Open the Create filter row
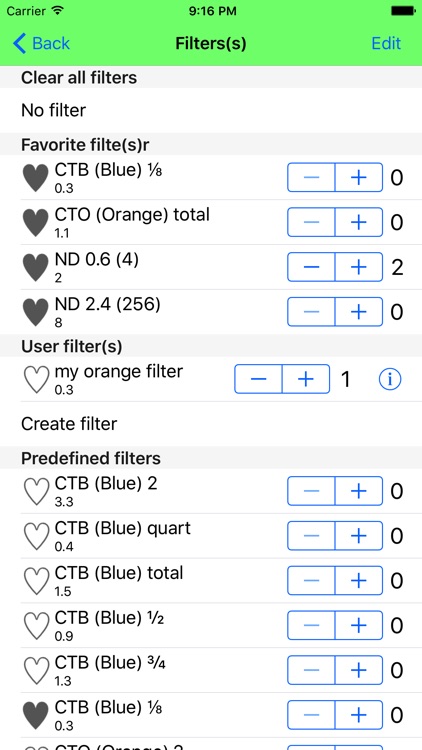Viewport: 422px width, 750px height. coord(211,424)
